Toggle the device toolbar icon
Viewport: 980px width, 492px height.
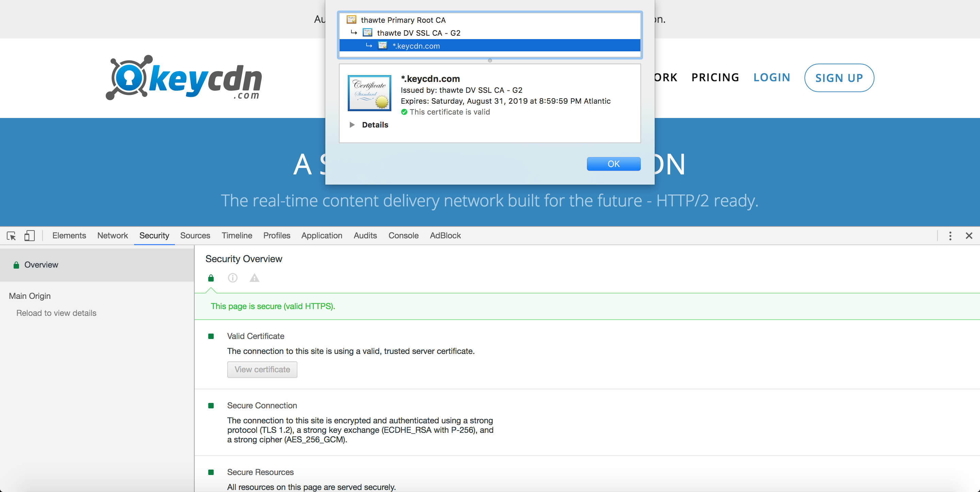pyautogui.click(x=29, y=236)
